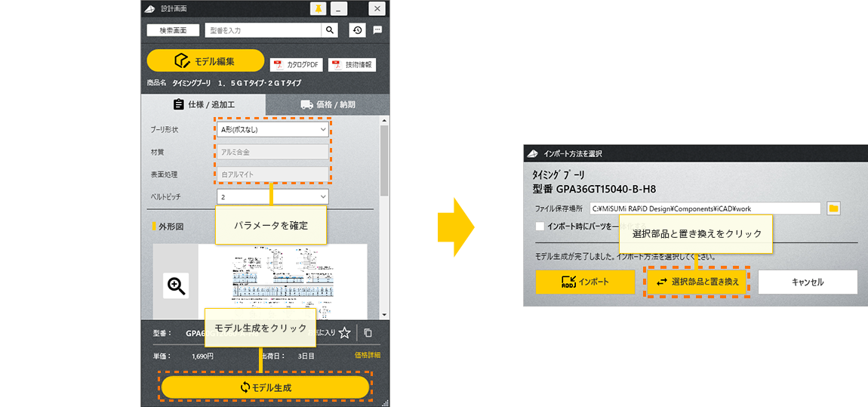
Task: Minimize the 設計画面 window
Action: pyautogui.click(x=339, y=8)
